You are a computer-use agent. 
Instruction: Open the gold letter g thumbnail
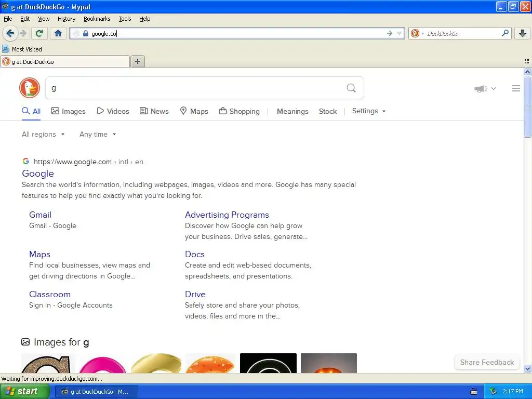pyautogui.click(x=156, y=363)
